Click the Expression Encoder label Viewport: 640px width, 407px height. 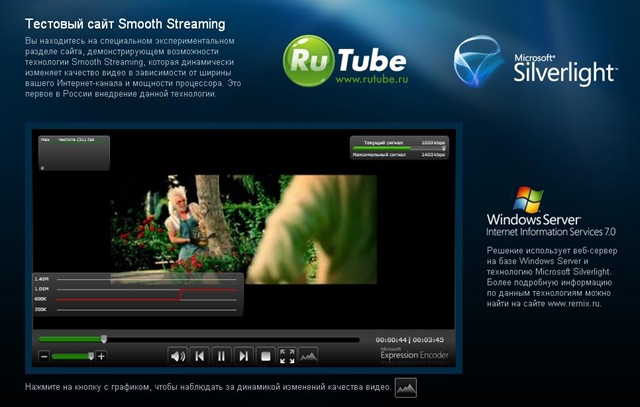coord(414,355)
